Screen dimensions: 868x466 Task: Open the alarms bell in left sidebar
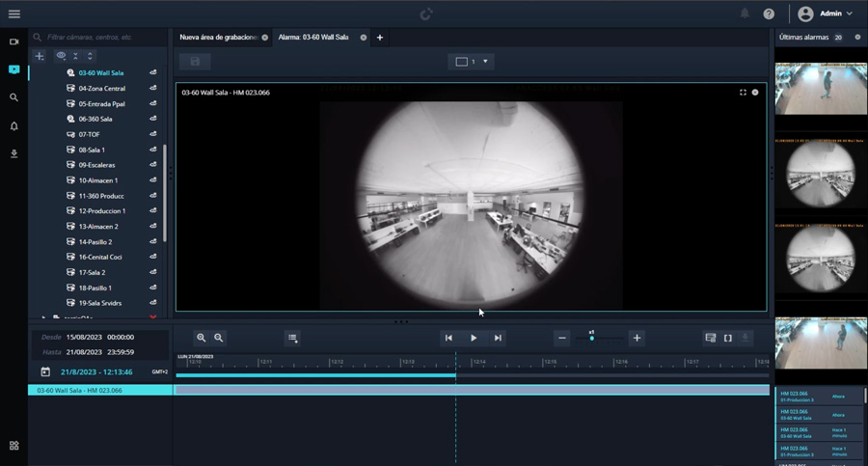pyautogui.click(x=14, y=125)
